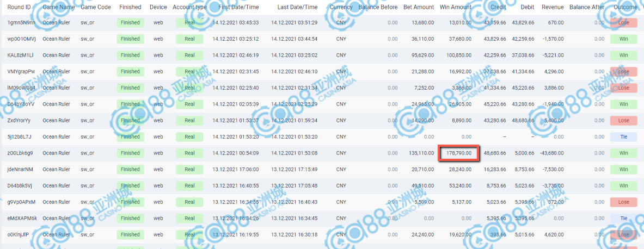This screenshot has width=644, height=249.
Task: Click Tie outcome badge for round eMdXAPM6k
Action: point(623,218)
